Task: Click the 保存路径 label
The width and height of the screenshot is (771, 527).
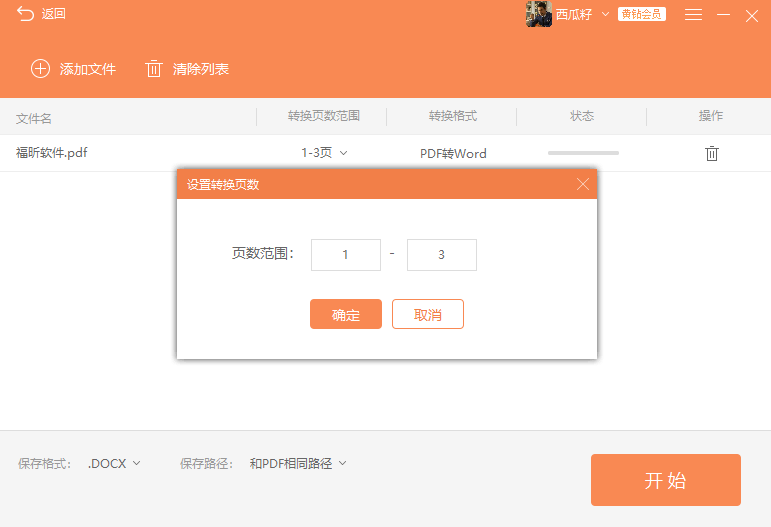Action: point(206,464)
